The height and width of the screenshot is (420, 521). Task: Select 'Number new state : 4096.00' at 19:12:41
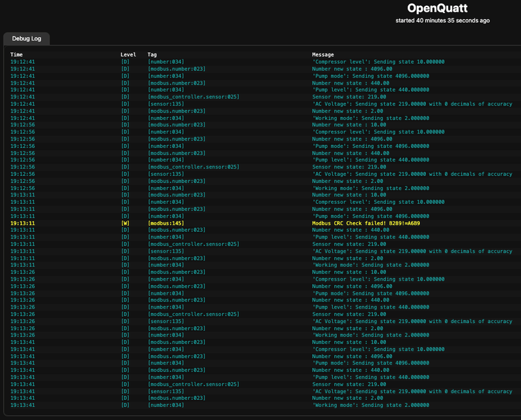352,69
